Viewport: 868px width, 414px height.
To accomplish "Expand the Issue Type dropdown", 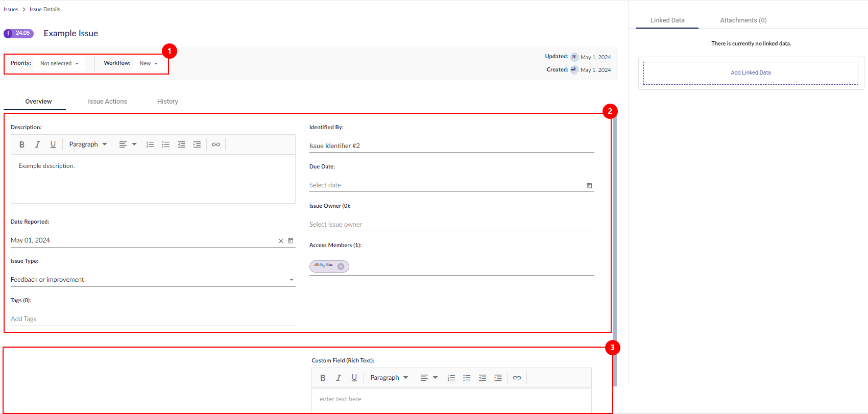I will tap(292, 280).
